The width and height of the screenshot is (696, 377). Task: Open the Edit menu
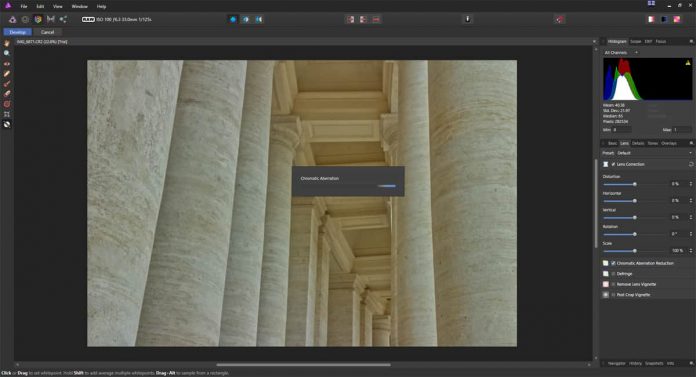(40, 6)
